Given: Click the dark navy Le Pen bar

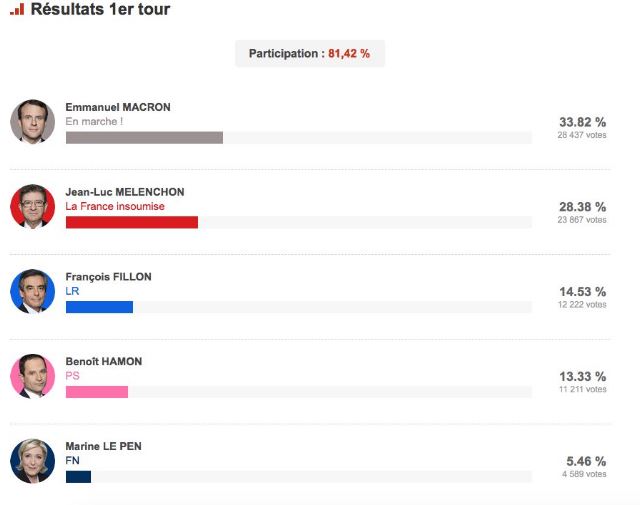Looking at the screenshot, I should [x=78, y=477].
